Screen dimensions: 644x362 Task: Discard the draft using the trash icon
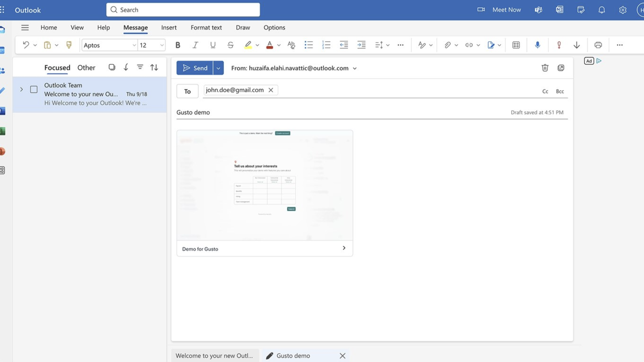click(545, 68)
